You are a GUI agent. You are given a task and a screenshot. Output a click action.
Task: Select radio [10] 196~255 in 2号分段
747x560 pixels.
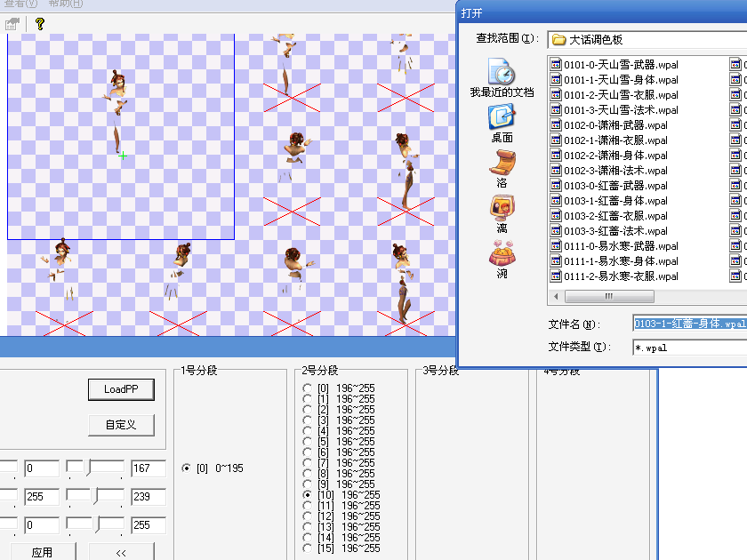pyautogui.click(x=308, y=495)
